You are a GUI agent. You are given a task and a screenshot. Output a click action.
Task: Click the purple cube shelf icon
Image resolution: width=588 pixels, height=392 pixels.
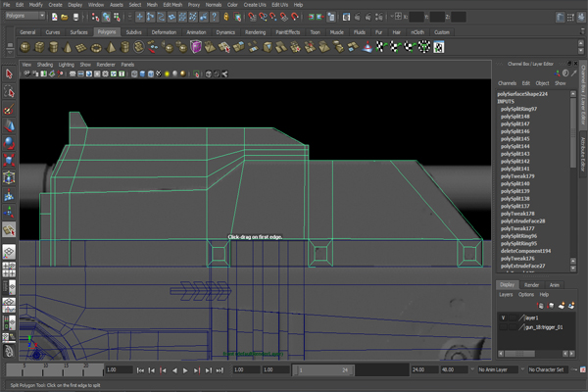(x=196, y=47)
